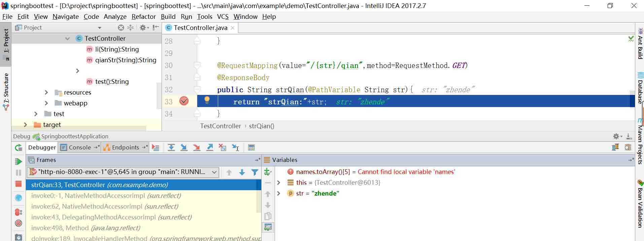Image resolution: width=644 pixels, height=241 pixels.
Task: Select the invoke:498, Method frame
Action: coord(143,228)
